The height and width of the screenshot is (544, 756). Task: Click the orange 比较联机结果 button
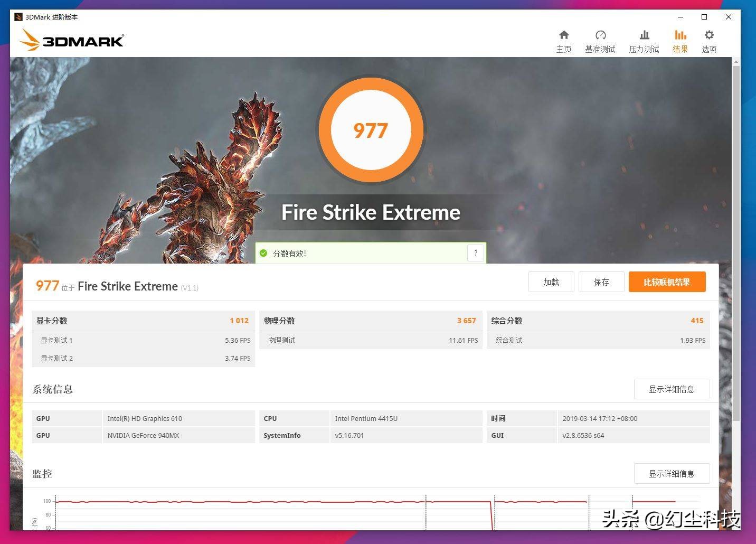pyautogui.click(x=667, y=282)
